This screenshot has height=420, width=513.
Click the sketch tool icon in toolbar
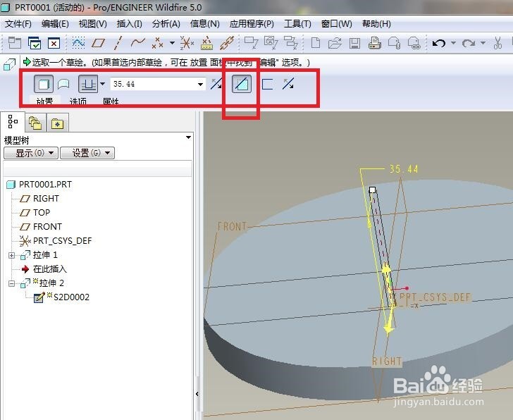click(78, 43)
